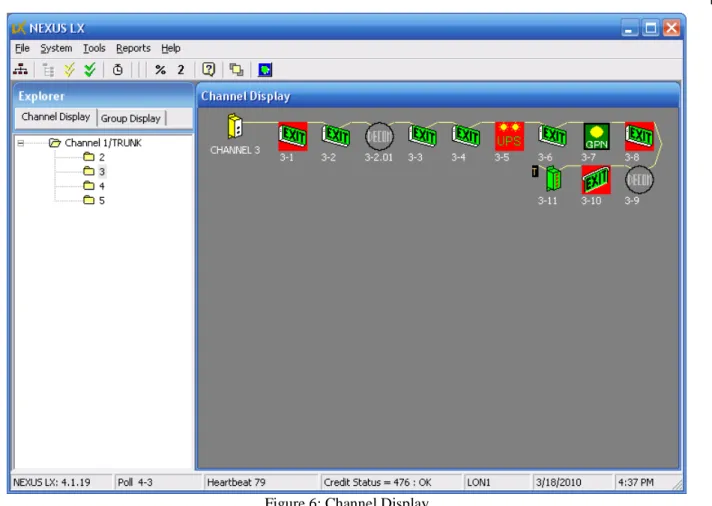Collapse the Channel 1/TRUNK tree node
712x506 pixels.
(20, 143)
